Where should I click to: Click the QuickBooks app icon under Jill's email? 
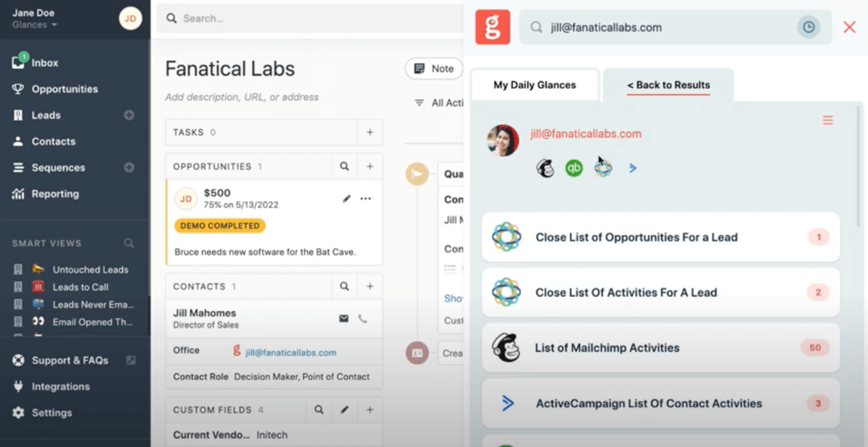574,168
